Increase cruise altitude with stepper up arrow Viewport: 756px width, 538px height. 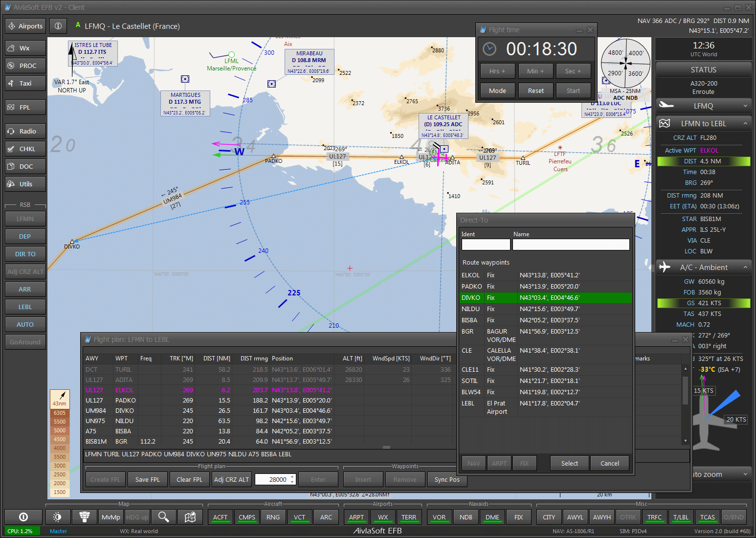(292, 477)
